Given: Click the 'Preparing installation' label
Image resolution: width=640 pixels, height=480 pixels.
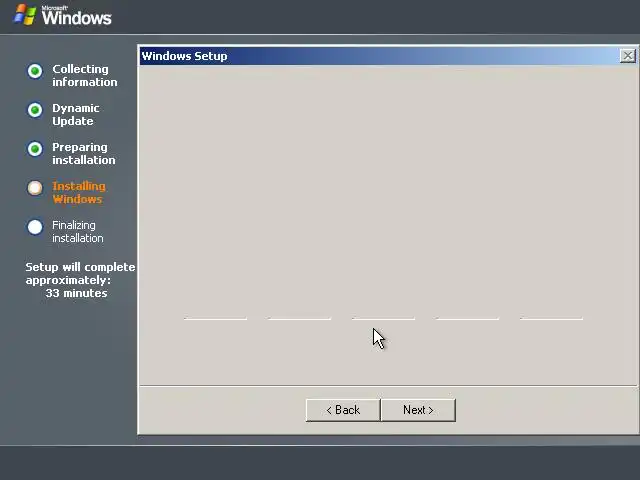Looking at the screenshot, I should point(84,153).
